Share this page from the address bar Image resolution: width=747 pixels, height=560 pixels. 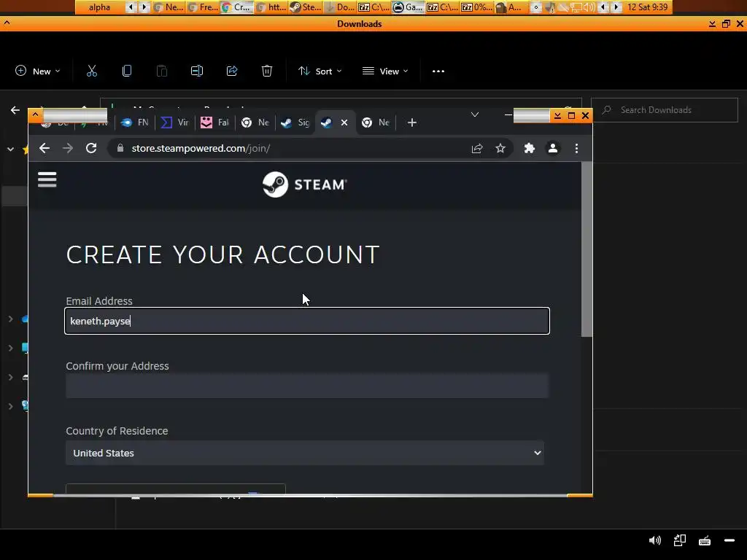(477, 149)
